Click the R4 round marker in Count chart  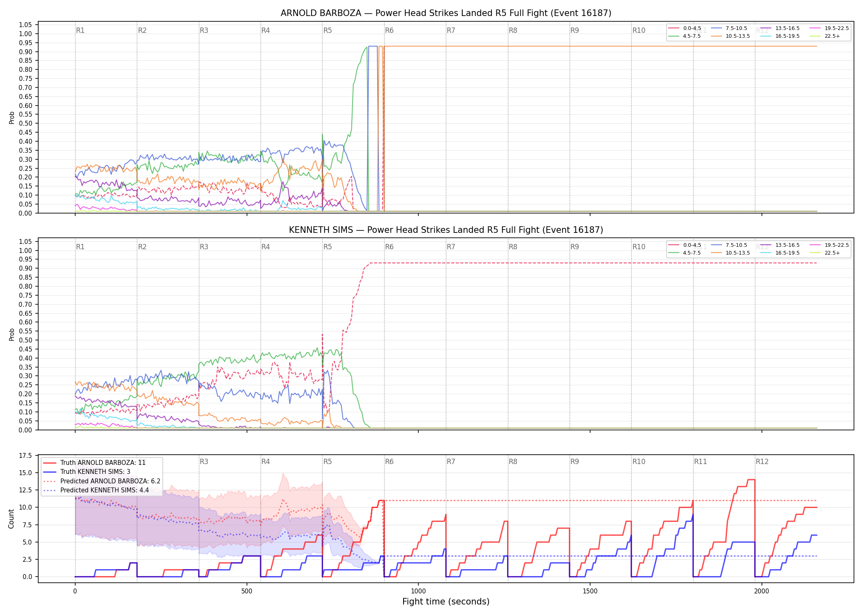[x=265, y=462]
